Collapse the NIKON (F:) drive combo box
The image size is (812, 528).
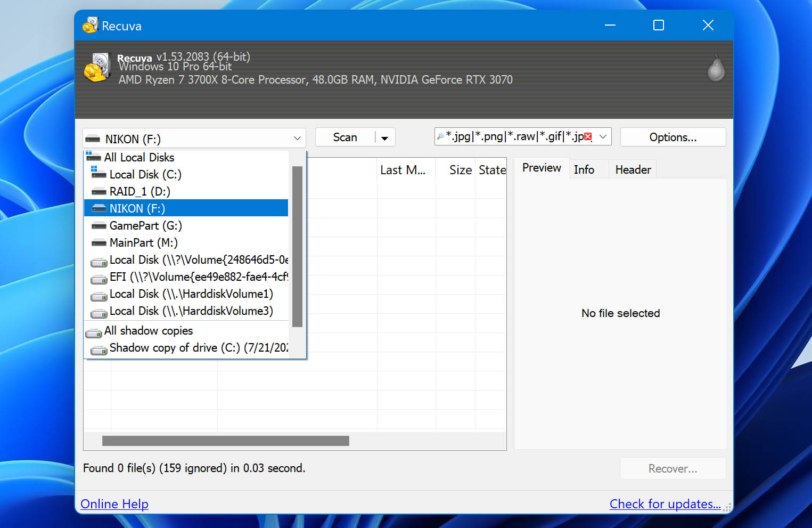point(297,139)
